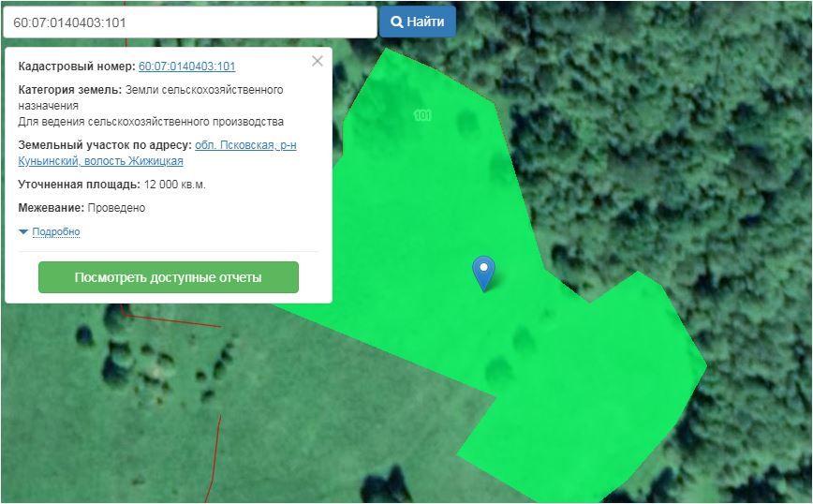This screenshot has width=813, height=504.
Task: Click the Категория земель label text
Action: click(69, 90)
